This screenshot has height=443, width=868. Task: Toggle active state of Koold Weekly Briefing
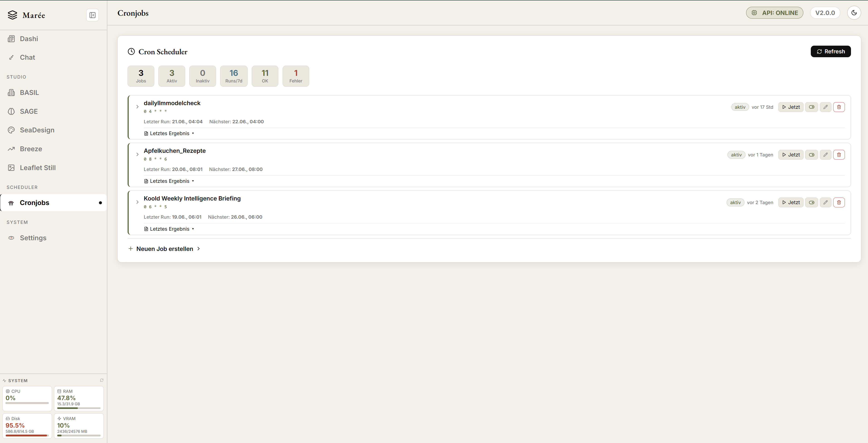pos(811,202)
